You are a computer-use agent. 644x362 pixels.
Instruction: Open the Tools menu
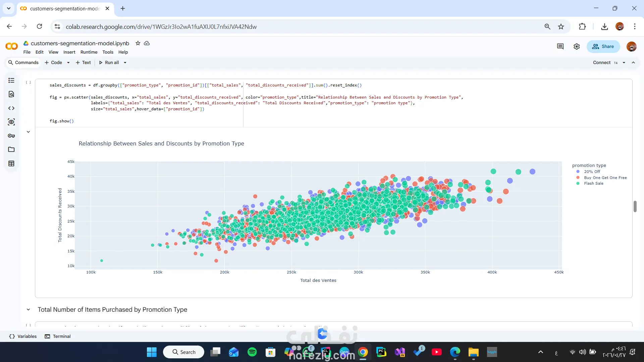pos(108,52)
